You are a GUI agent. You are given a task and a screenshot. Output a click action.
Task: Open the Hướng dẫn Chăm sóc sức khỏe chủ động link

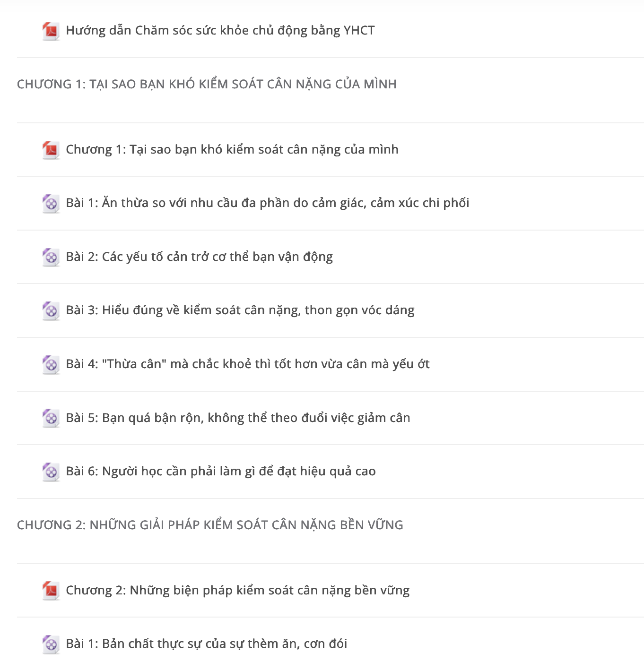click(220, 31)
